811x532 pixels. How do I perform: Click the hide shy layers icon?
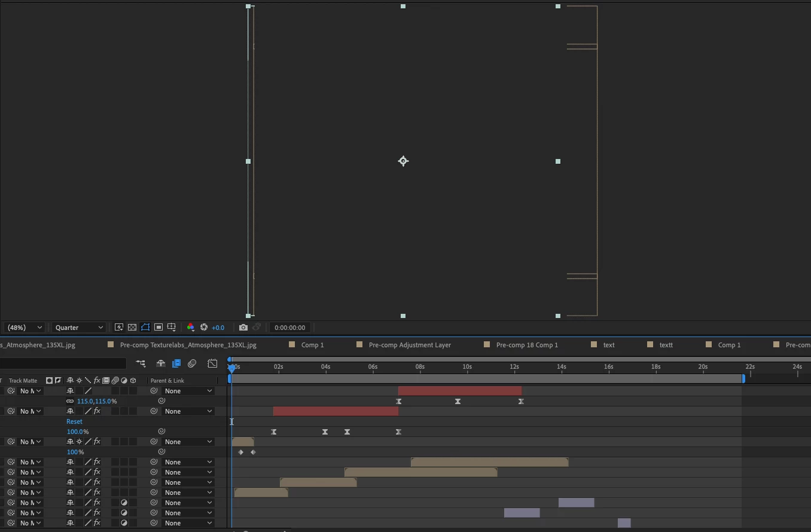161,363
